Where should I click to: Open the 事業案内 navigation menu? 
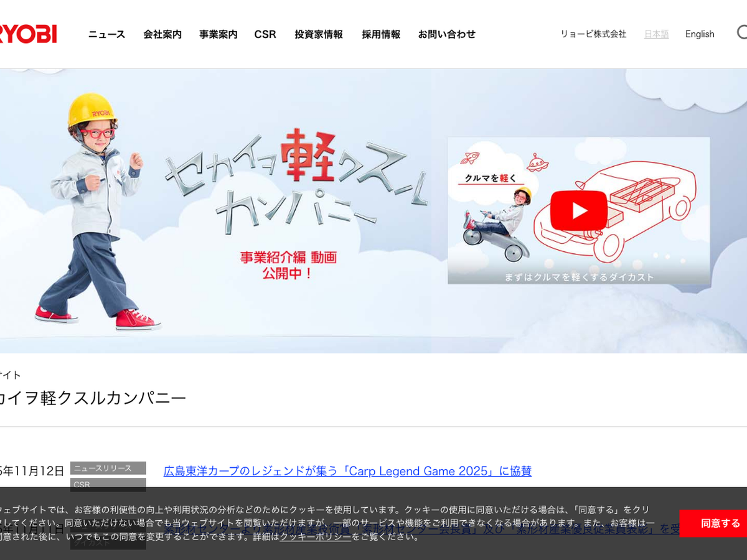[218, 34]
